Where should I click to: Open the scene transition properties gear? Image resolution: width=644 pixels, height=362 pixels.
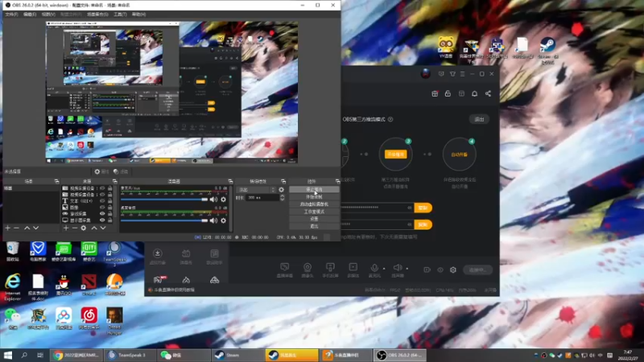pos(281,190)
